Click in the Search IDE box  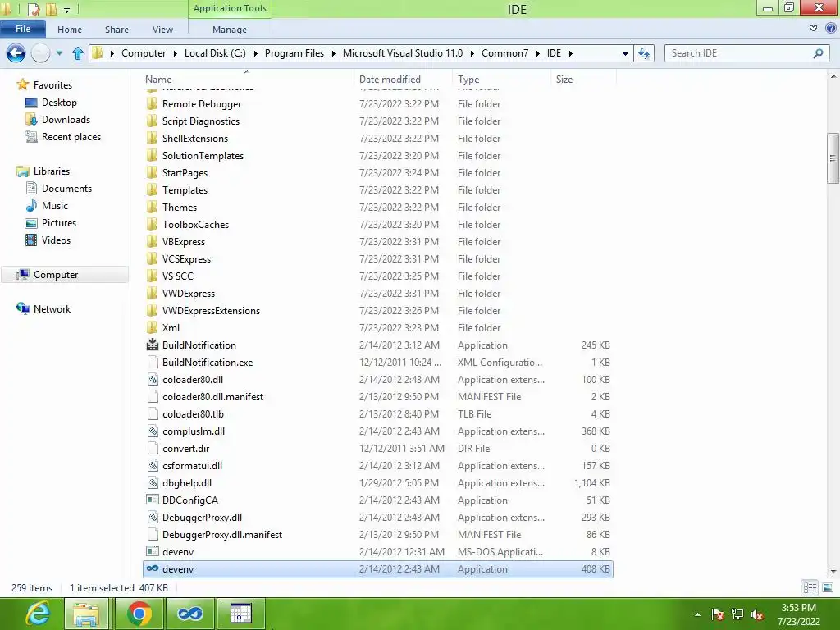click(739, 53)
